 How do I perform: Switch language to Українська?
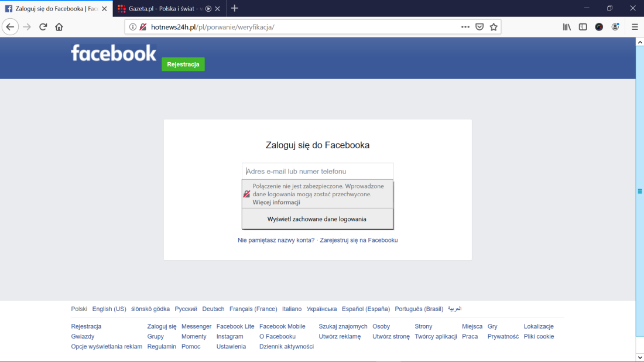pyautogui.click(x=321, y=309)
